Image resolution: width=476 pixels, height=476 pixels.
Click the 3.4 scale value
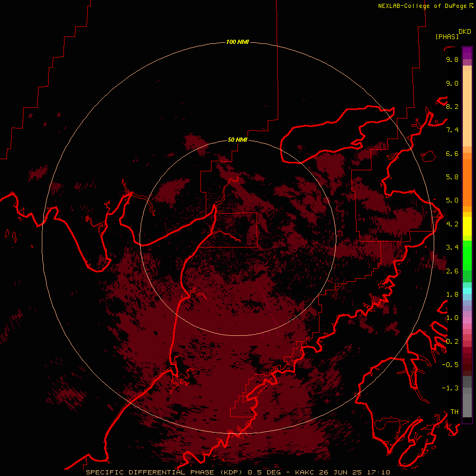452,248
